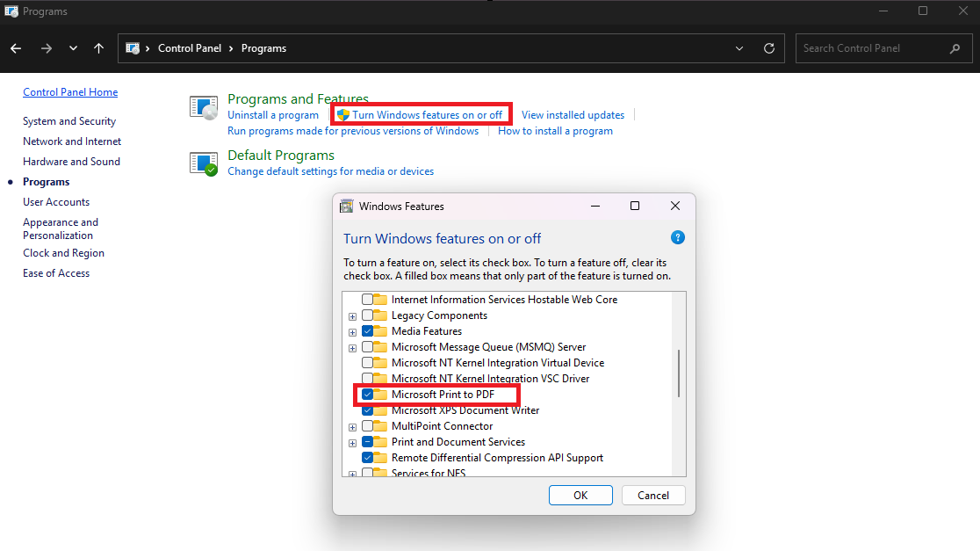Open Turn Windows features on or off

point(427,115)
